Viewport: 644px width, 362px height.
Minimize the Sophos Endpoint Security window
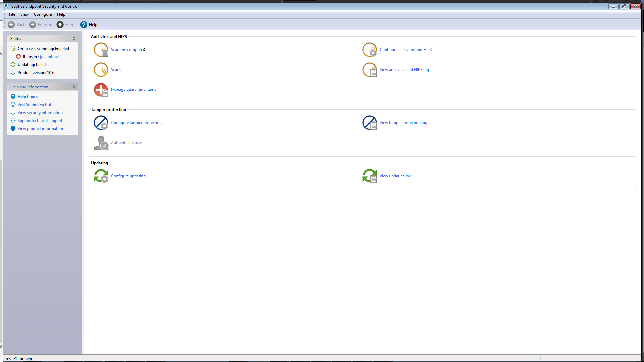point(613,6)
